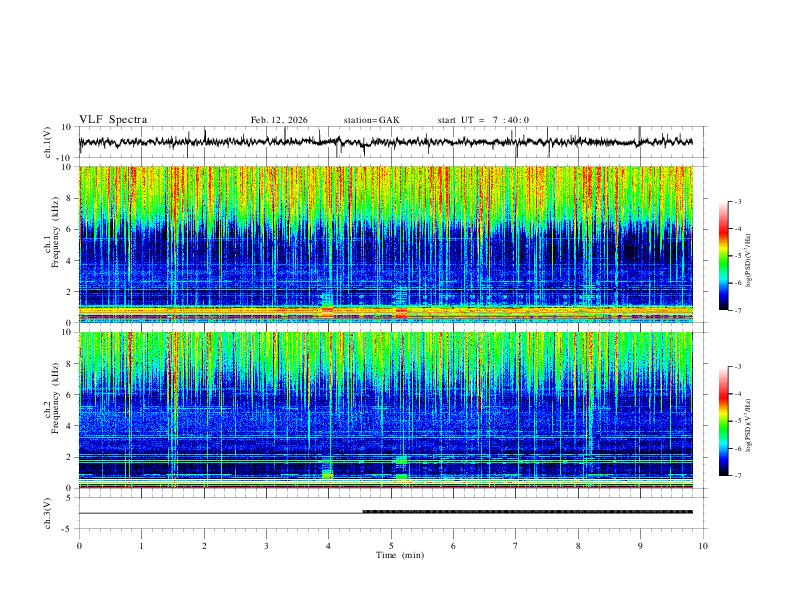The width and height of the screenshot is (792, 612).
Task: Click time axis tick label "9"
Action: click(640, 546)
